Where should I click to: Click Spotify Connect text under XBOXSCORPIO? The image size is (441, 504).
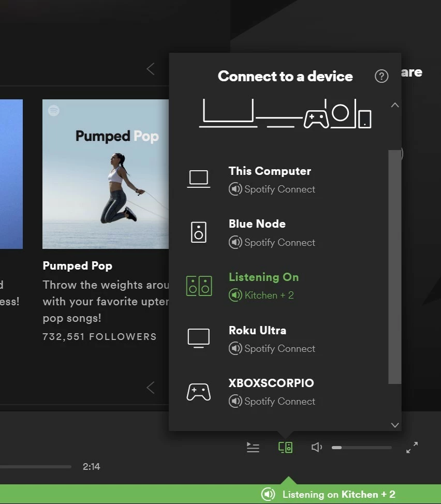pyautogui.click(x=280, y=401)
